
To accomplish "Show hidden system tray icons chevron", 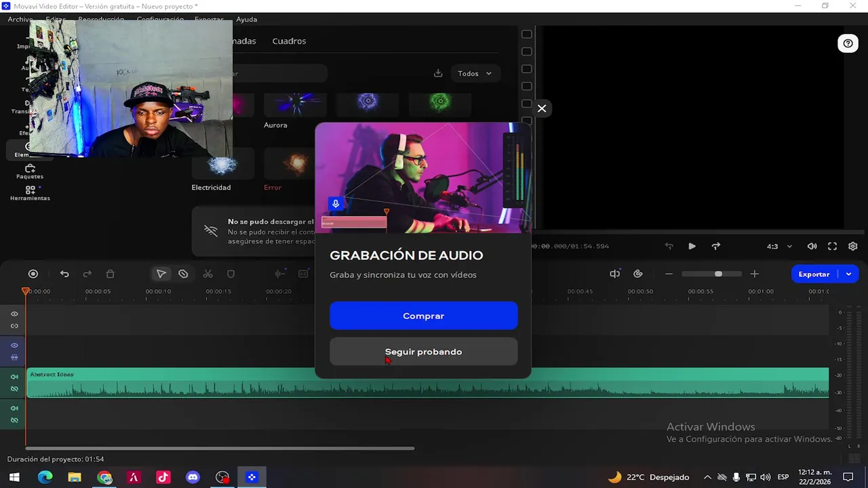I will pos(707,477).
